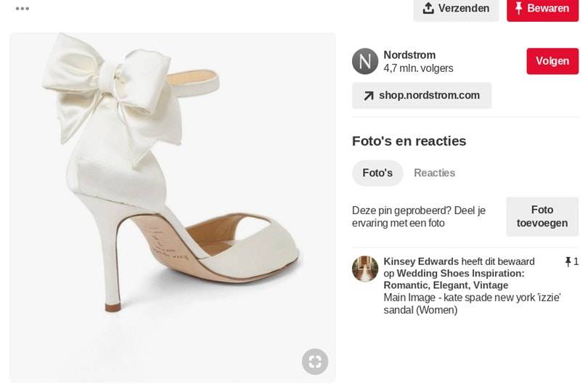Click the pushpin icon on Bewaren button

tap(518, 8)
